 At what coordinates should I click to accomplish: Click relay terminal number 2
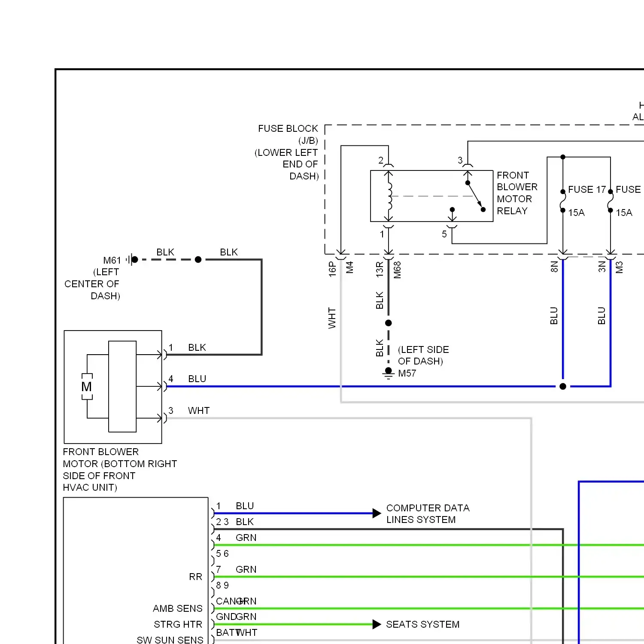point(381,160)
